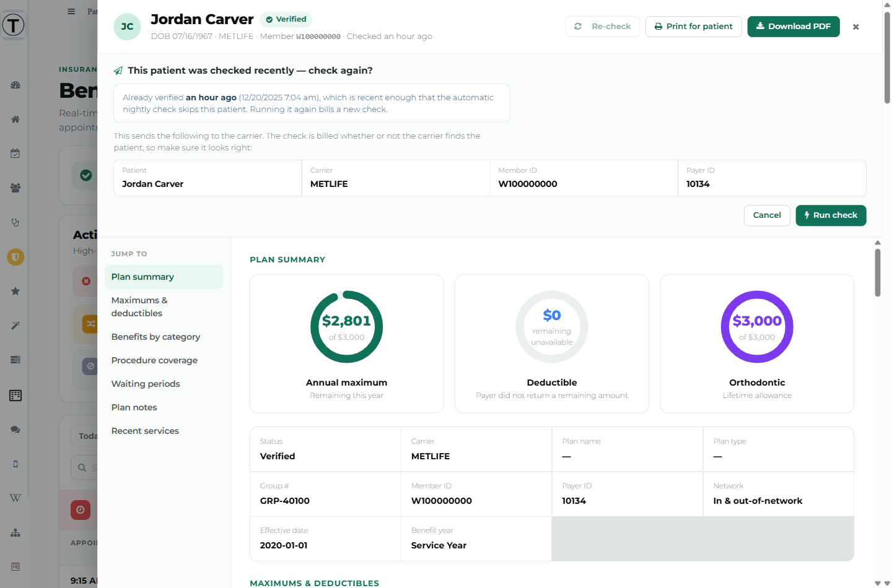Click the inner panel vertical scrollbar
The image size is (892, 588).
click(878, 272)
